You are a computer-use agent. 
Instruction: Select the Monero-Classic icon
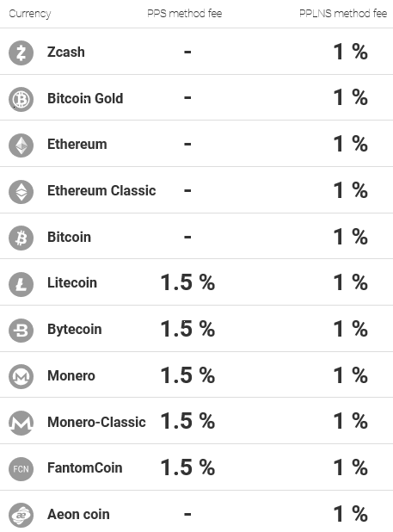(21, 423)
